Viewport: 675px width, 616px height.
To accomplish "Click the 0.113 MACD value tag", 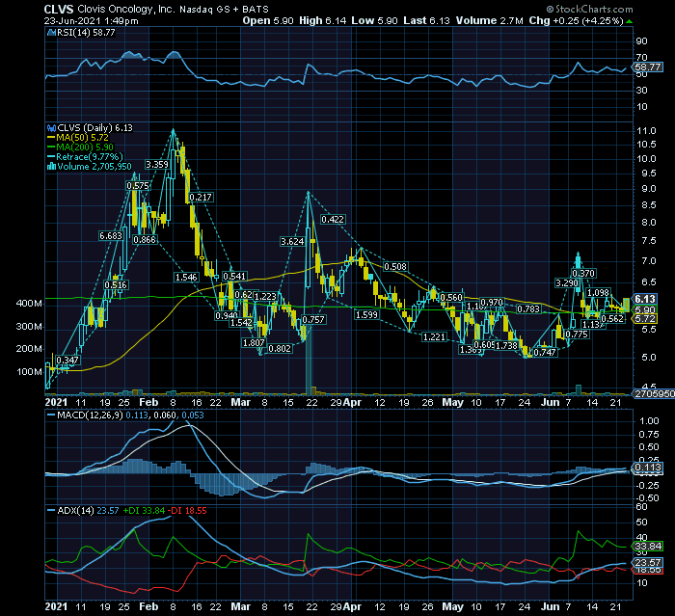I will tap(647, 468).
